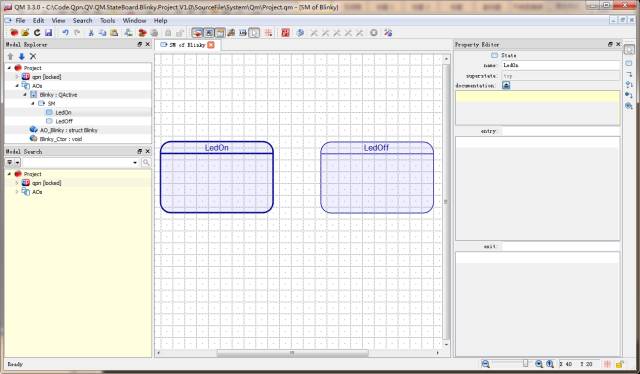Viewport: 640px width, 374px height.
Task: Click the gear icon in main toolbar
Action: click(373, 33)
